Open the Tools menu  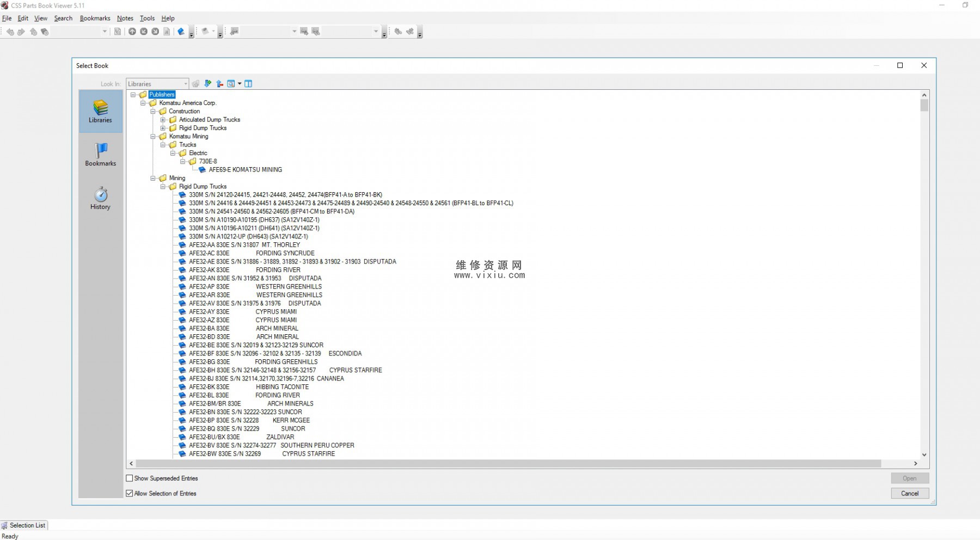(147, 18)
